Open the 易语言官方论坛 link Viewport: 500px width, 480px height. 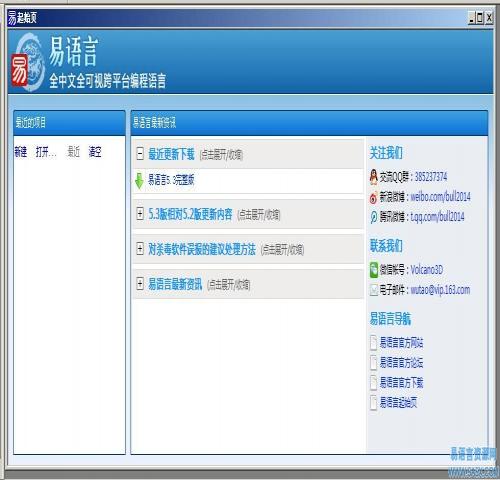tap(401, 363)
